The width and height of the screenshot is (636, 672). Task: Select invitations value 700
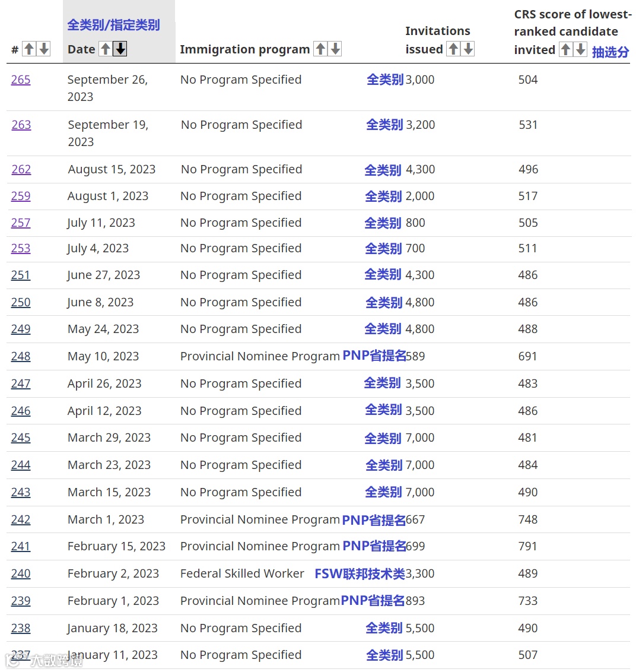415,249
